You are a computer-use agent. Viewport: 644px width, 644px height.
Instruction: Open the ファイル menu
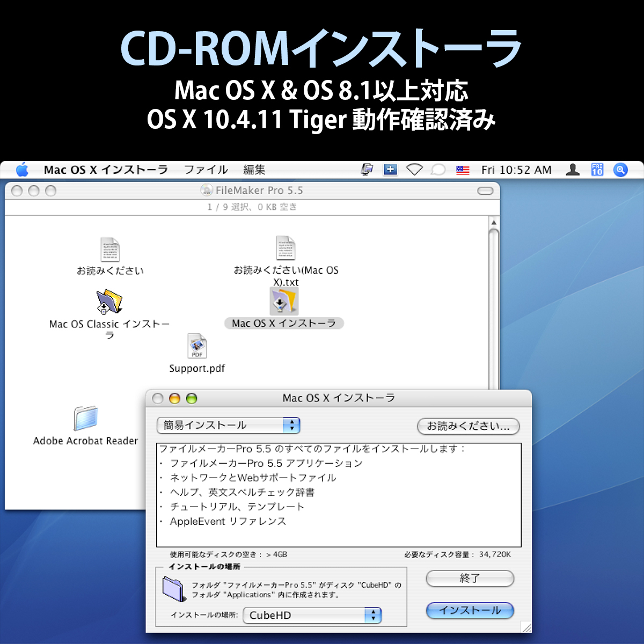(206, 170)
